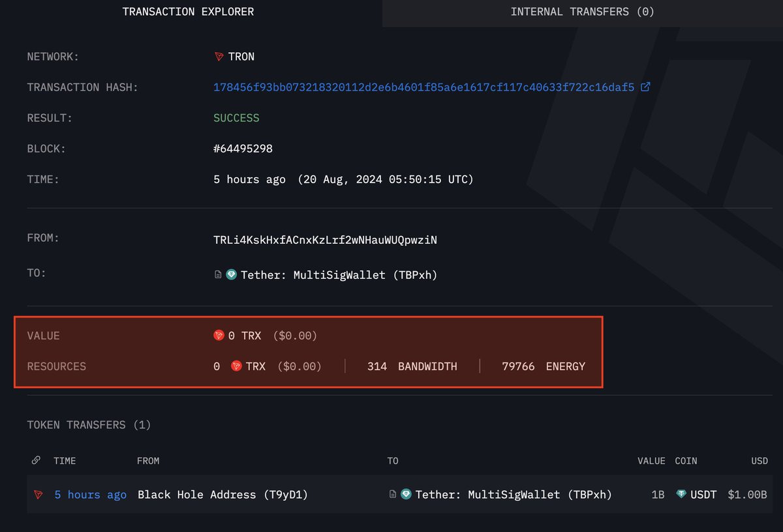Click the TRON logo next to Network
This screenshot has height=532, width=783.
pyautogui.click(x=219, y=57)
